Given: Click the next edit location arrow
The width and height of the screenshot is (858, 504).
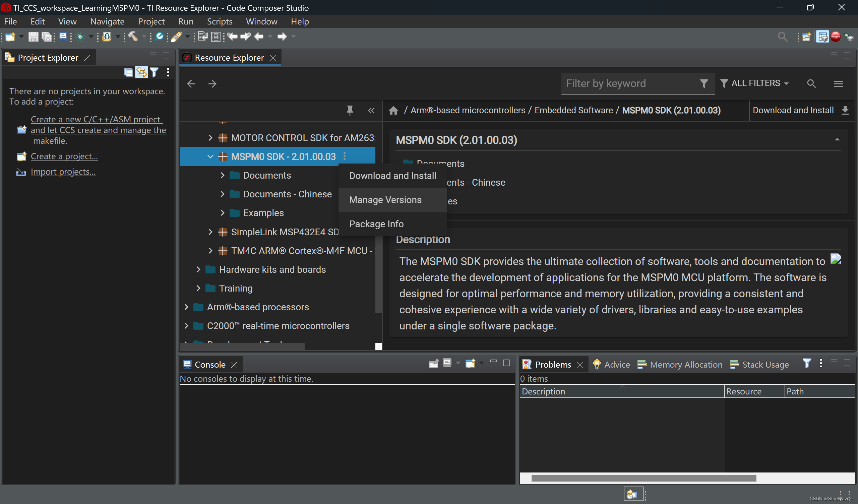Looking at the screenshot, I should point(245,37).
